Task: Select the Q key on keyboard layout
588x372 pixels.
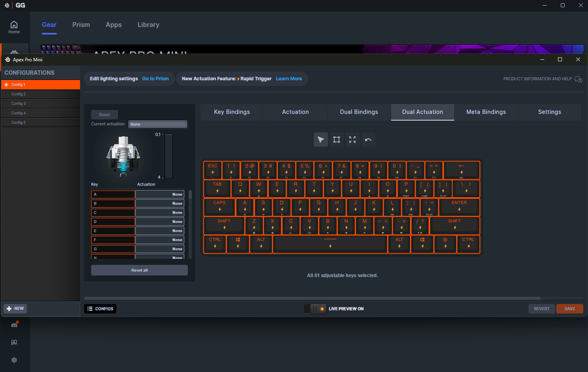Action: click(x=240, y=189)
